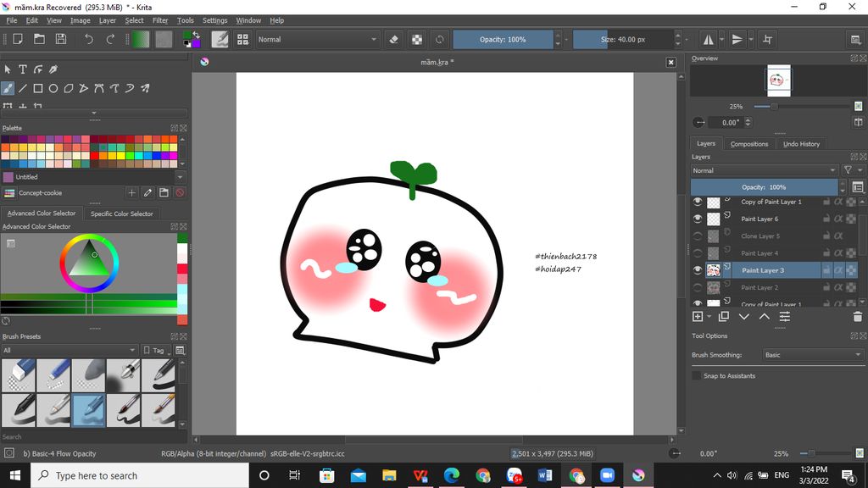Toggle preserve alpha in the toolbar
Viewport: 868px width, 488px height.
coord(417,39)
